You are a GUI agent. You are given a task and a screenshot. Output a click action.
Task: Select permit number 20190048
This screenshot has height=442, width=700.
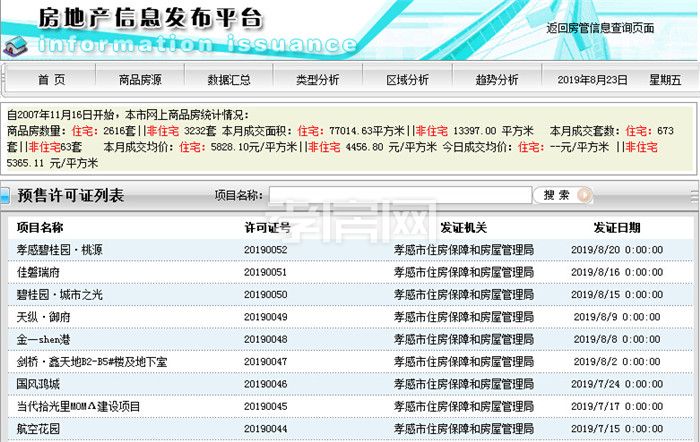click(266, 339)
